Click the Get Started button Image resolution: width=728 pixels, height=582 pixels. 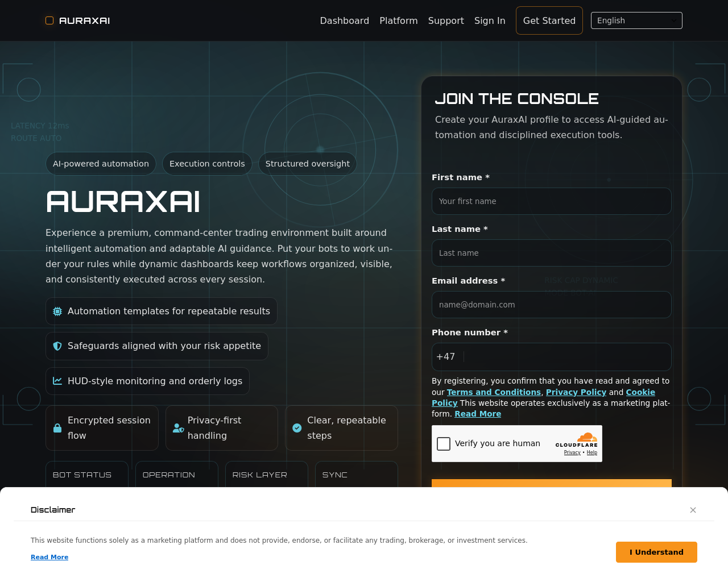[x=549, y=20]
